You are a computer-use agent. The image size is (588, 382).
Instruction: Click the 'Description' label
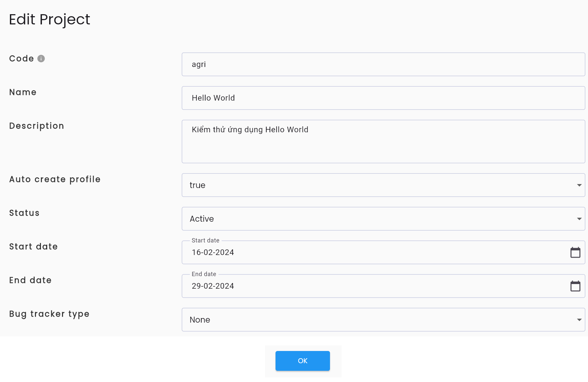(37, 126)
